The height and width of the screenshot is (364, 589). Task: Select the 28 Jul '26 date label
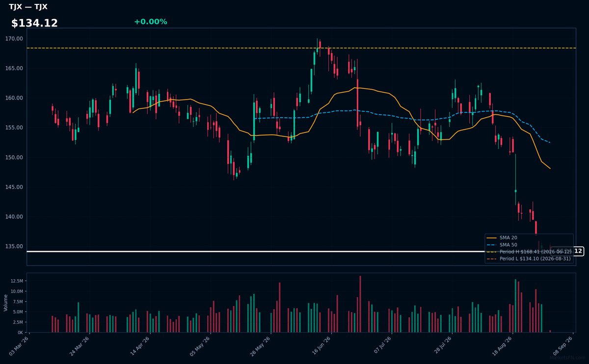coord(442,346)
